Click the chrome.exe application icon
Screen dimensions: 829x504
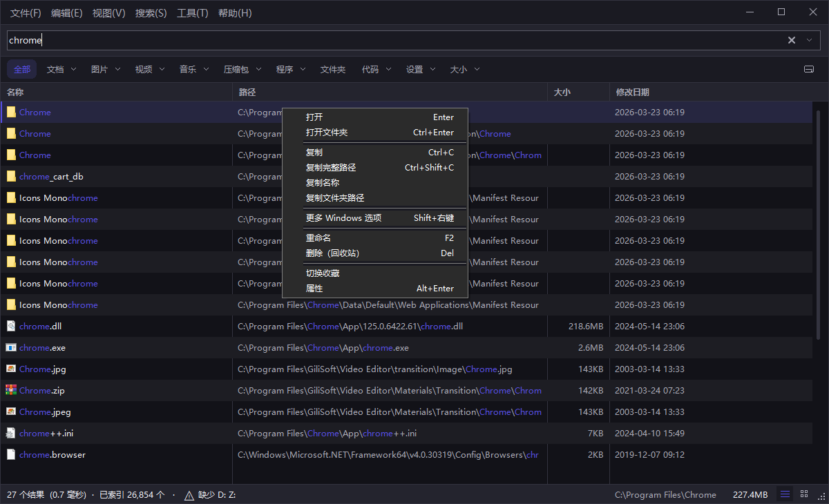[x=11, y=347]
